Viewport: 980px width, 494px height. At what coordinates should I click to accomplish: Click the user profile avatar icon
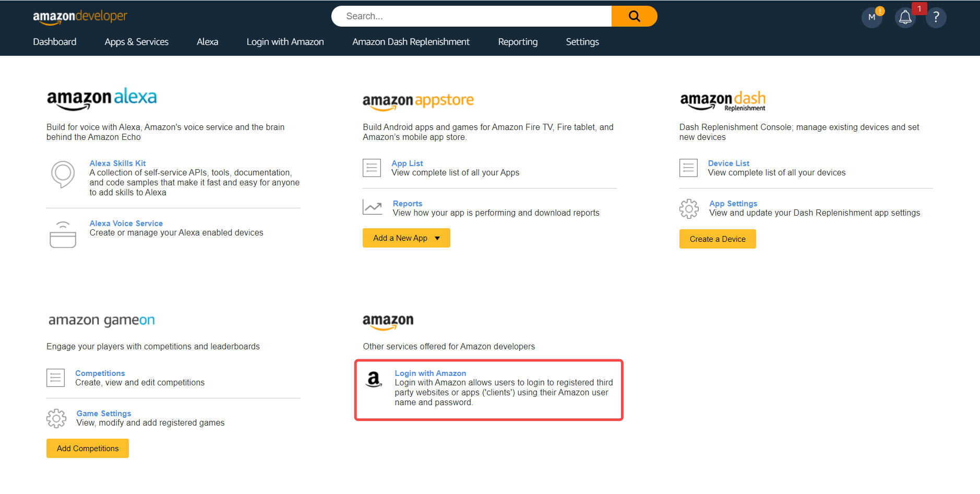(871, 18)
